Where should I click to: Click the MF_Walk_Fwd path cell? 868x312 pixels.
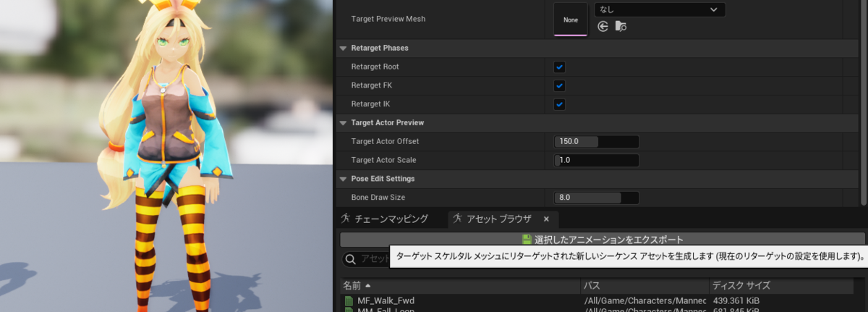click(644, 300)
